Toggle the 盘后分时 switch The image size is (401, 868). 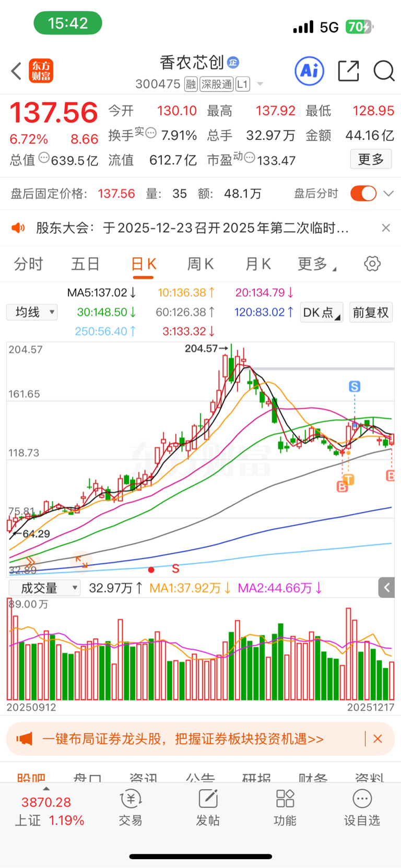(363, 194)
